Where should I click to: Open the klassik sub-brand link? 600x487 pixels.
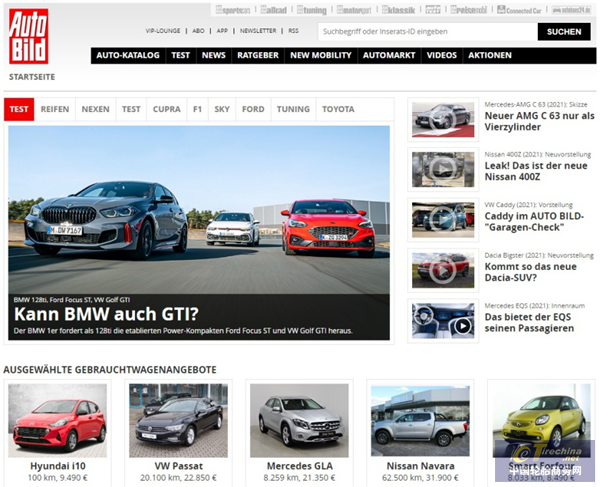click(398, 10)
